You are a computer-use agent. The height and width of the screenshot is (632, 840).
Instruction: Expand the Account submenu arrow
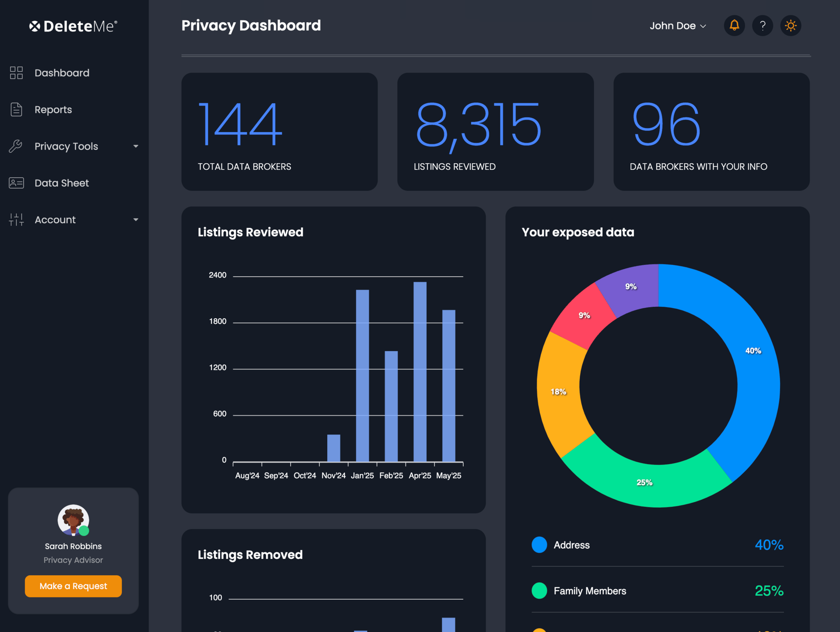click(136, 220)
